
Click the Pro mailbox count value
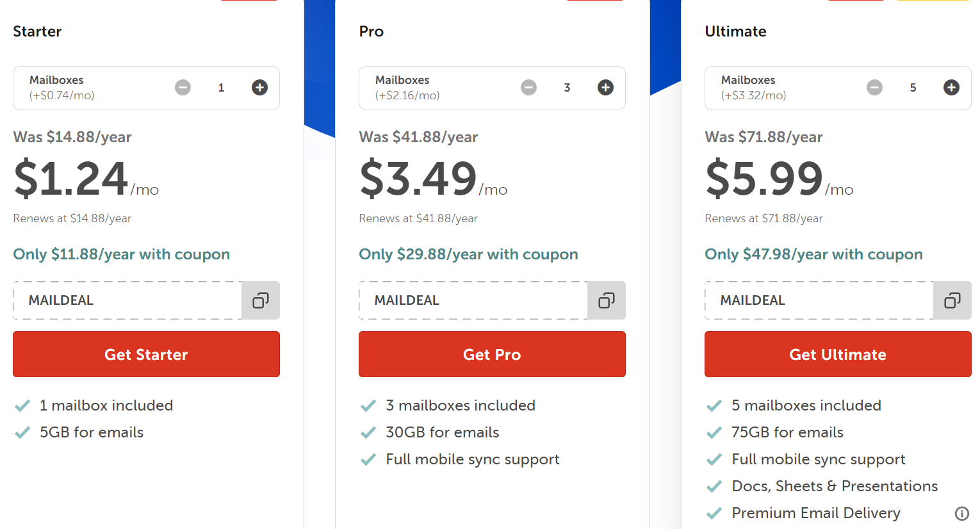[x=567, y=88]
